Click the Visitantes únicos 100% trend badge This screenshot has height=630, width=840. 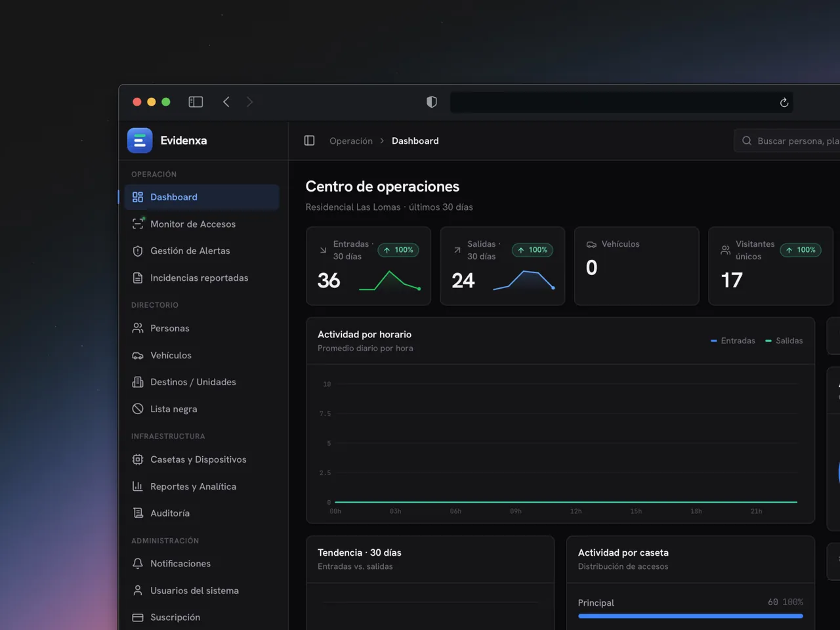pos(801,250)
